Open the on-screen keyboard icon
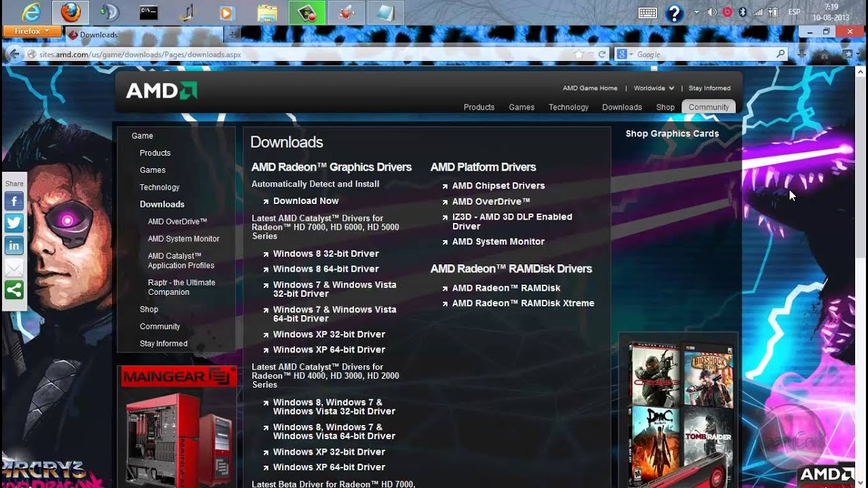The image size is (868, 488). (648, 12)
